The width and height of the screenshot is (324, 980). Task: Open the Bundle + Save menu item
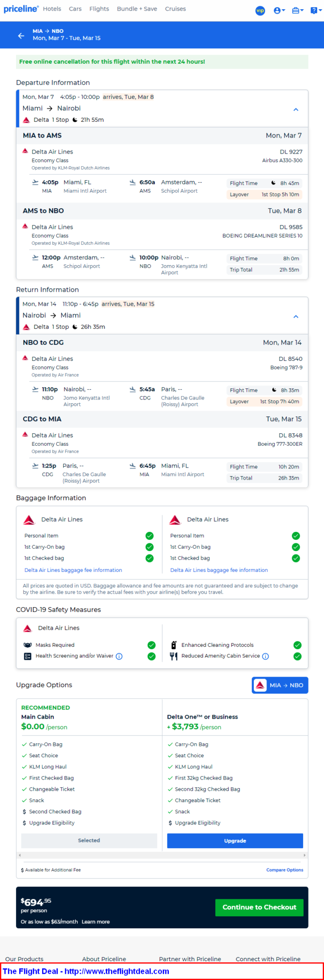pyautogui.click(x=137, y=9)
